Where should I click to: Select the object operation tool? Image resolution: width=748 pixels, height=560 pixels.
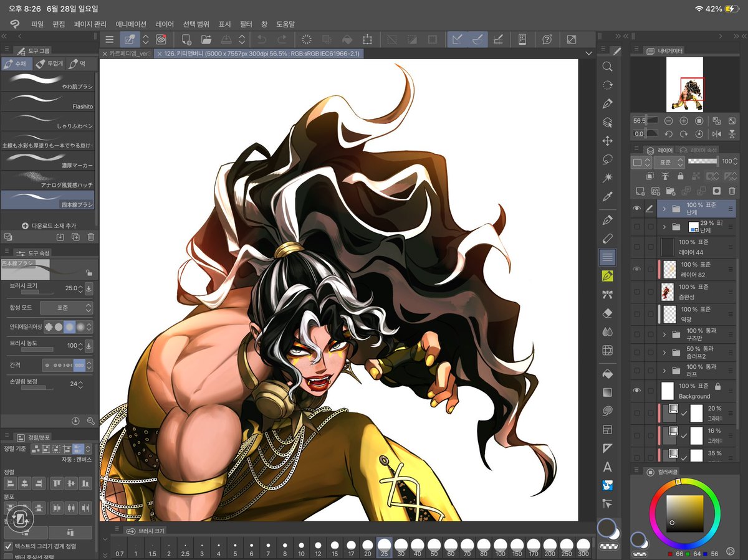tap(607, 123)
